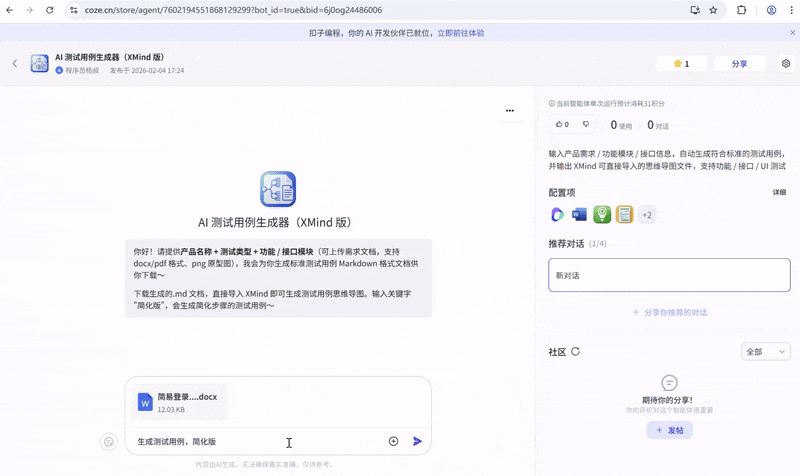800x476 pixels.
Task: Open 详细 configuration details
Action: (779, 192)
